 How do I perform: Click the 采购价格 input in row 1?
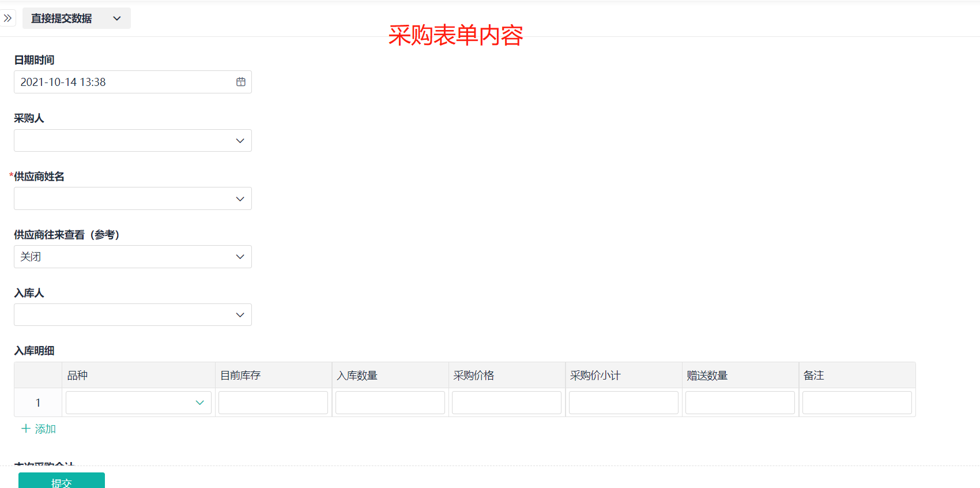[x=507, y=403]
